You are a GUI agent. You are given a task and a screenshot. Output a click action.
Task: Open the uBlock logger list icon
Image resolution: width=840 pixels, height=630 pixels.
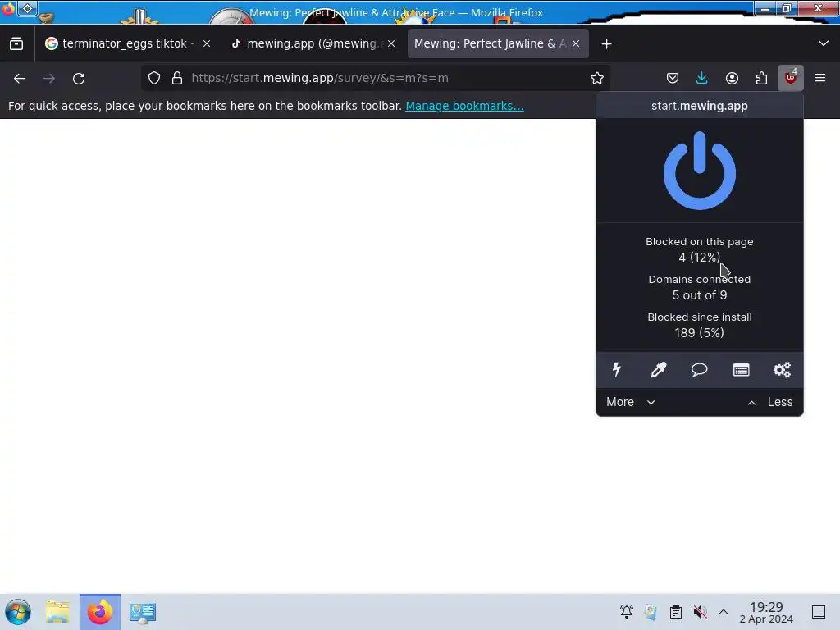tap(741, 370)
